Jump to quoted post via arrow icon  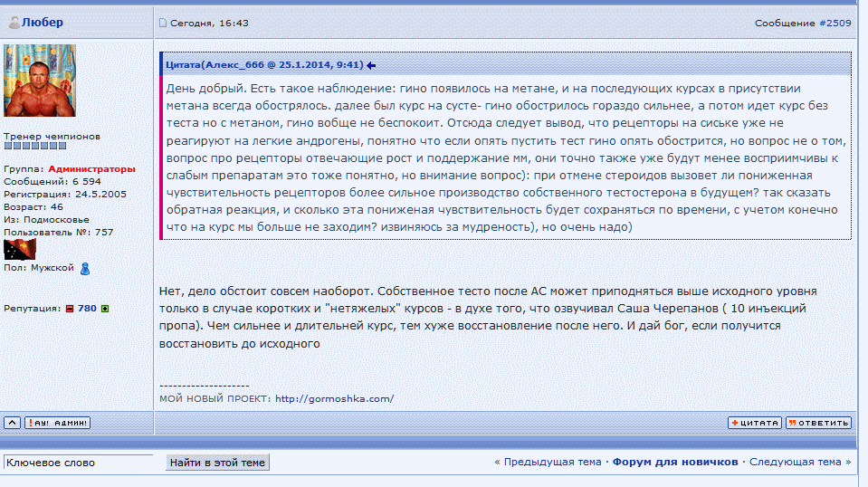371,65
